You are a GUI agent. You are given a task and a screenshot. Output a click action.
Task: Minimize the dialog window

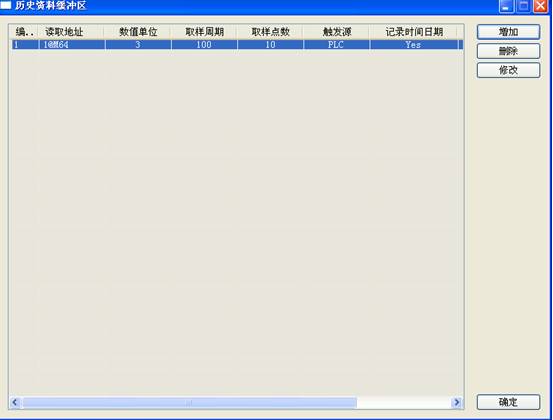(x=506, y=6)
